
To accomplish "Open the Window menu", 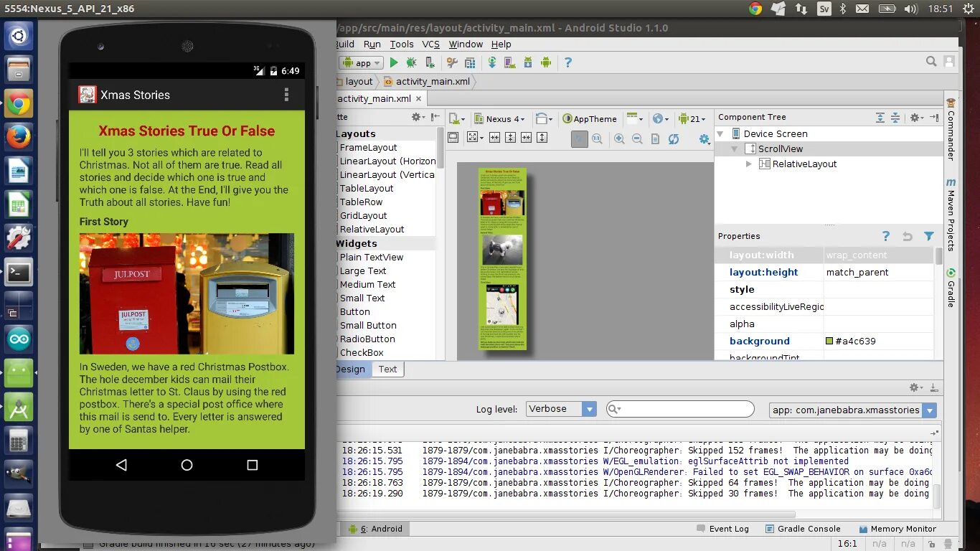I will click(x=466, y=44).
